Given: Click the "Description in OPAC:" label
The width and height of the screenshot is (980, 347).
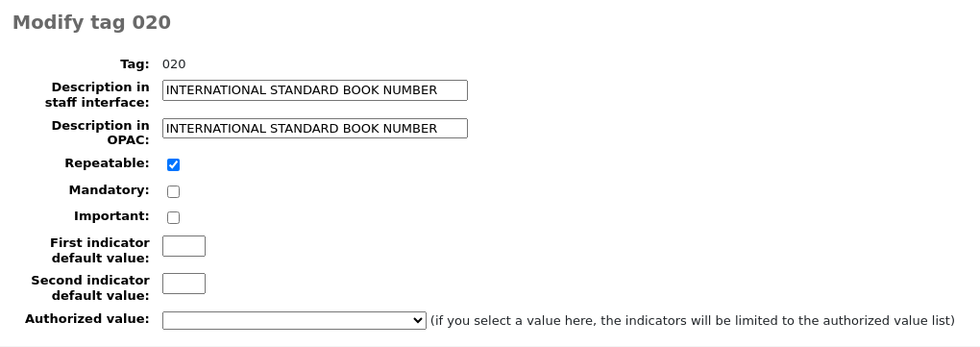Looking at the screenshot, I should pos(100,133).
